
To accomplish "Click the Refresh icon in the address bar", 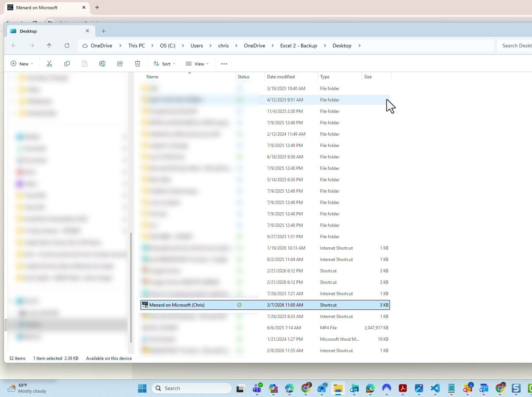I will (x=67, y=45).
